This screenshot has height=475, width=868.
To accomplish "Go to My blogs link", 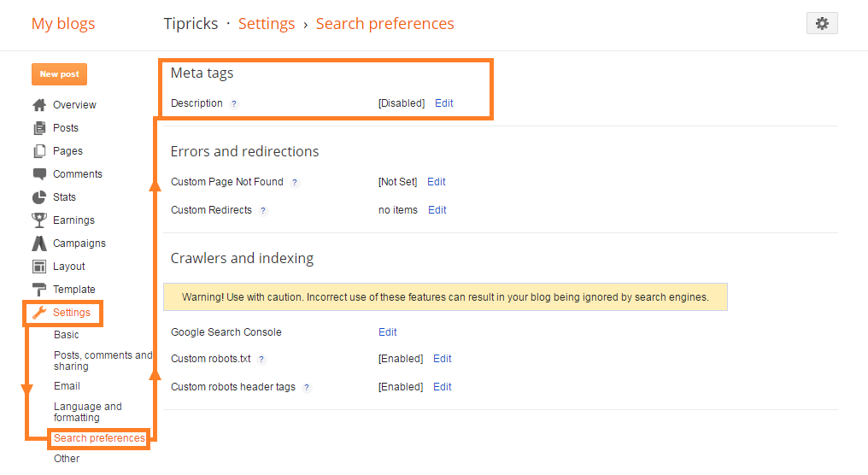I will [63, 24].
